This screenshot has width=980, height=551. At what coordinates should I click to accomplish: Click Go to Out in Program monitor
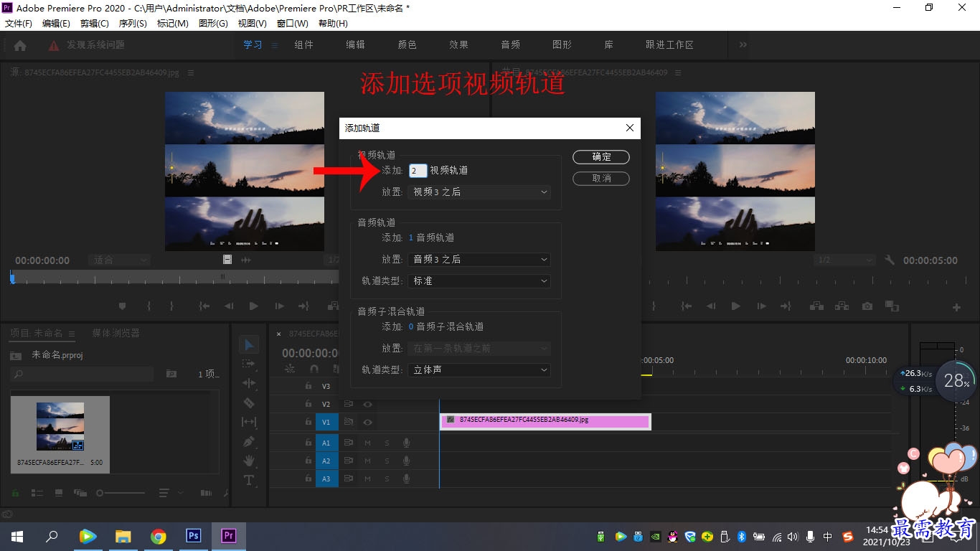[x=786, y=306]
